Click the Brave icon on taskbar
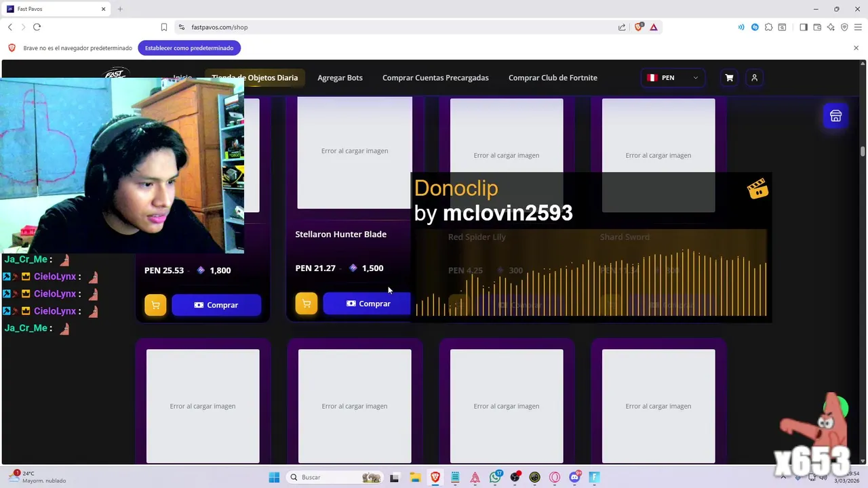 tap(435, 477)
